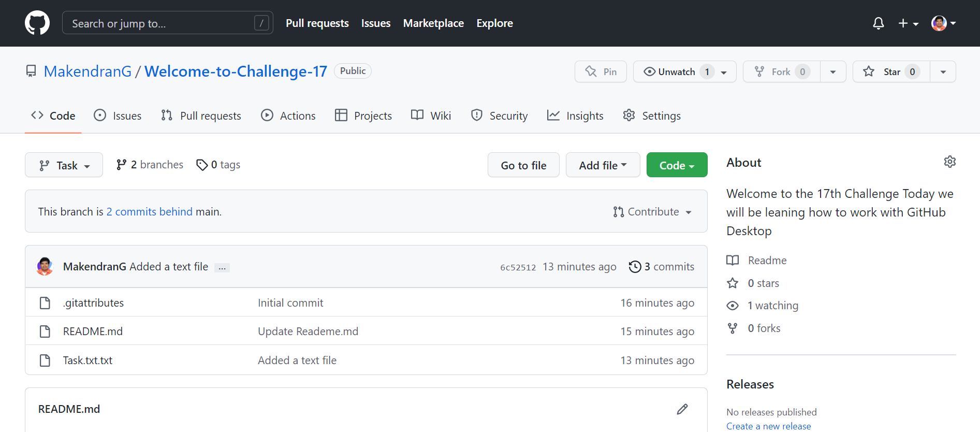Open the user avatar menu

pos(943,23)
